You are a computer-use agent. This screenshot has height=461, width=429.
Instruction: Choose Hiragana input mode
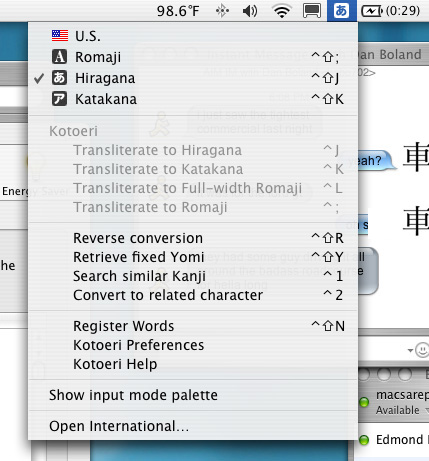(x=193, y=78)
